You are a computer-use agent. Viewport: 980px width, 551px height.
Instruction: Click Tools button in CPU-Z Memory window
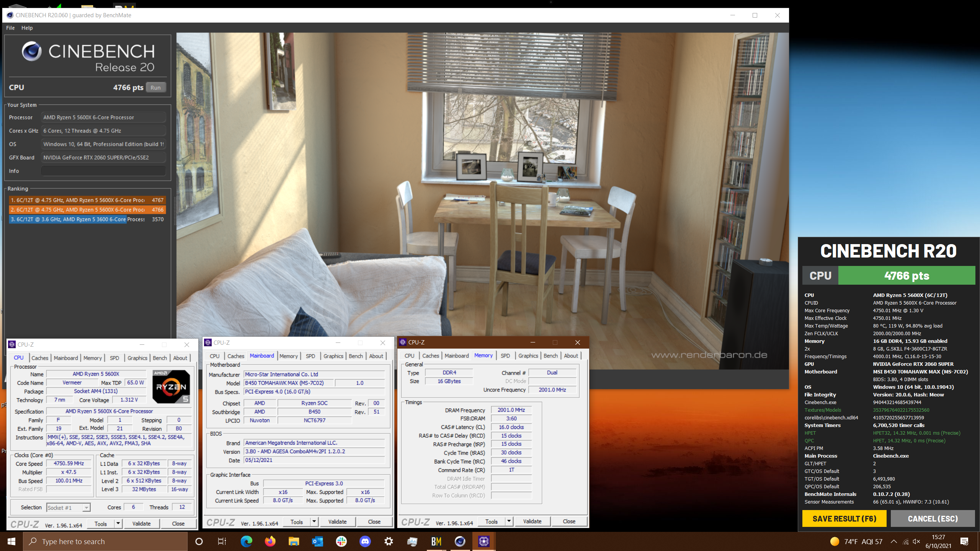(x=492, y=521)
